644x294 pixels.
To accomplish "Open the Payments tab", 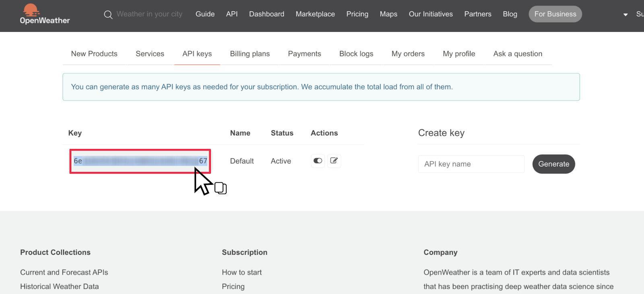I will tap(304, 54).
